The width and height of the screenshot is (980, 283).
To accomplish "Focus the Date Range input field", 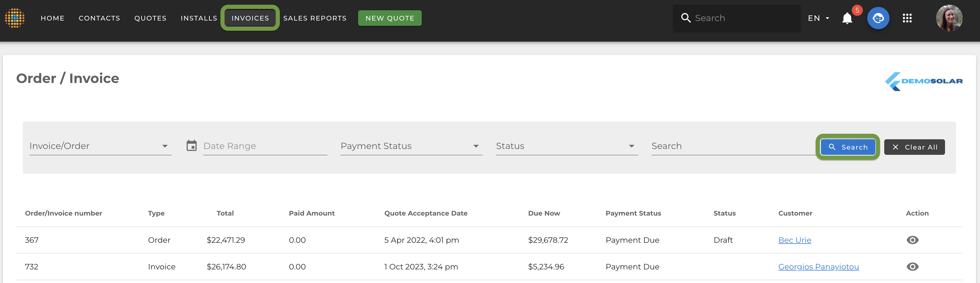I will (x=265, y=146).
